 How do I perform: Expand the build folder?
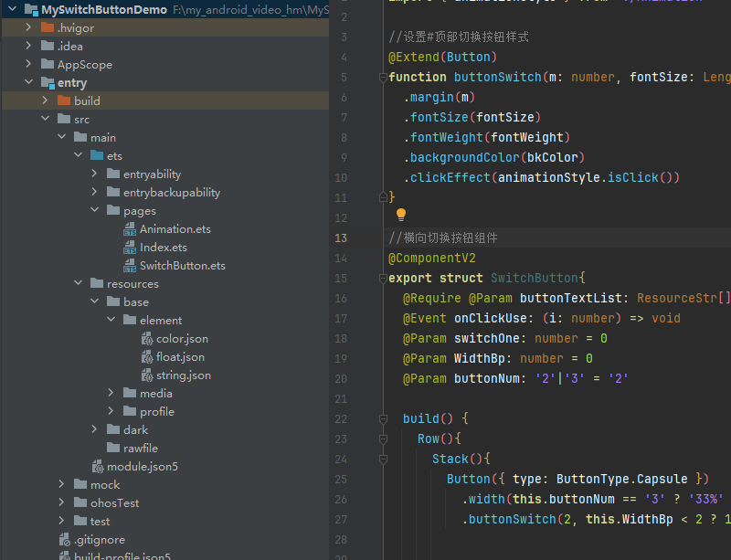(45, 100)
